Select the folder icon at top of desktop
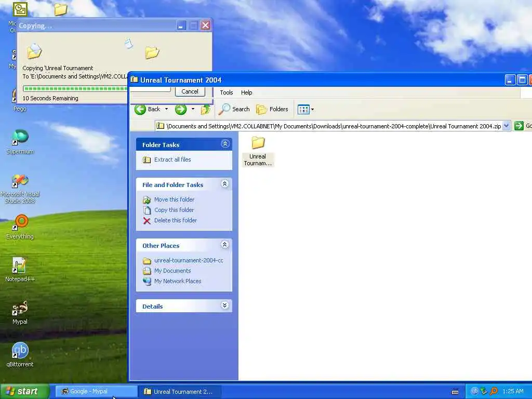This screenshot has height=399, width=532. pyautogui.click(x=61, y=9)
